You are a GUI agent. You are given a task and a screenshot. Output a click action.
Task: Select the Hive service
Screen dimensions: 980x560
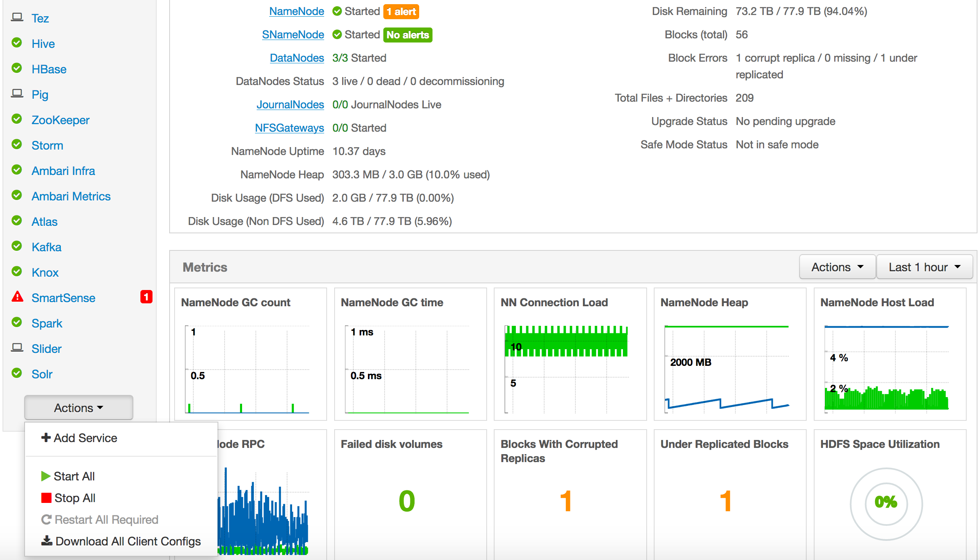point(43,44)
